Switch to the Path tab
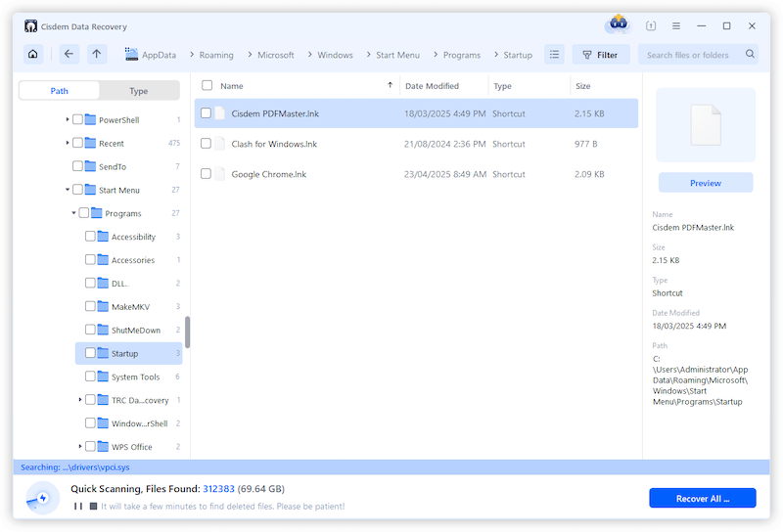Image resolution: width=783 pixels, height=532 pixels. point(60,91)
